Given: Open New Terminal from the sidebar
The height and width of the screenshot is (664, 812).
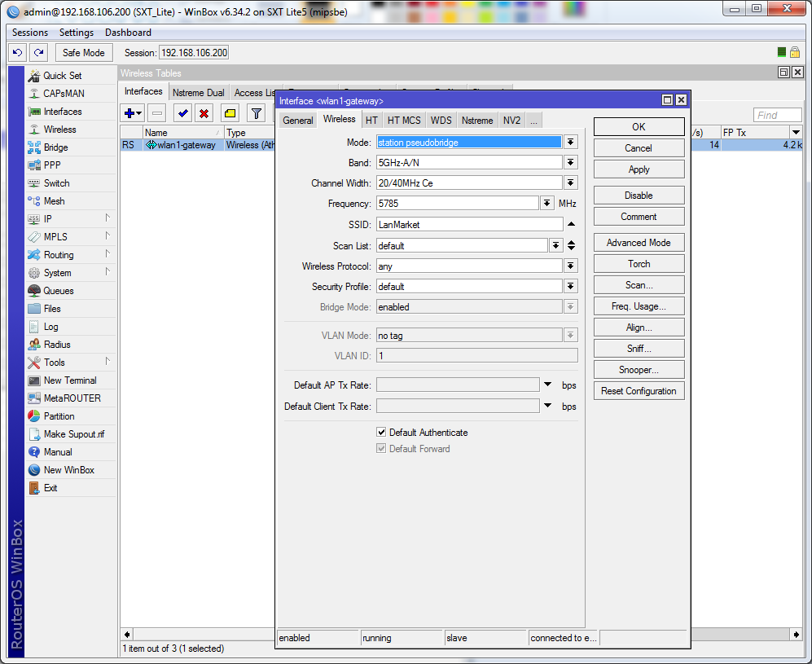Looking at the screenshot, I should [x=69, y=380].
